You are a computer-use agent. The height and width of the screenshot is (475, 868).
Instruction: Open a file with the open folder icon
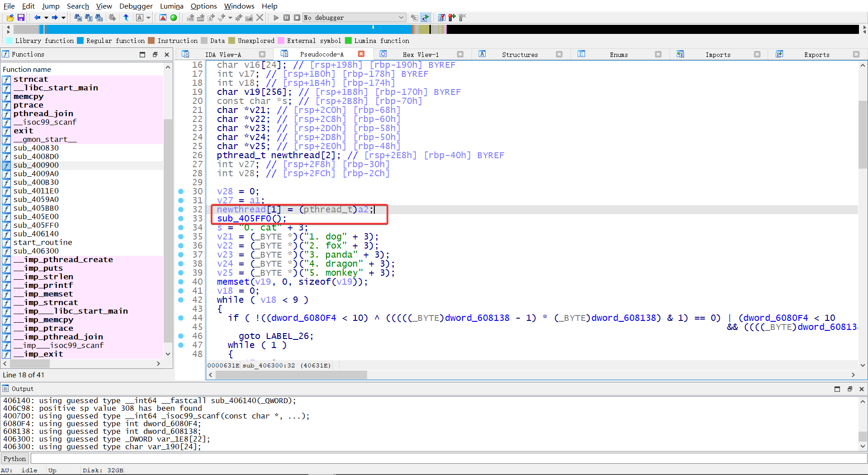point(9,18)
